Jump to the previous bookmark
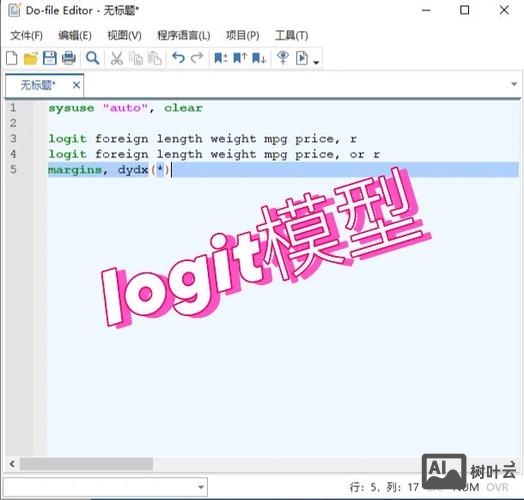This screenshot has width=524, height=500. coord(240,58)
